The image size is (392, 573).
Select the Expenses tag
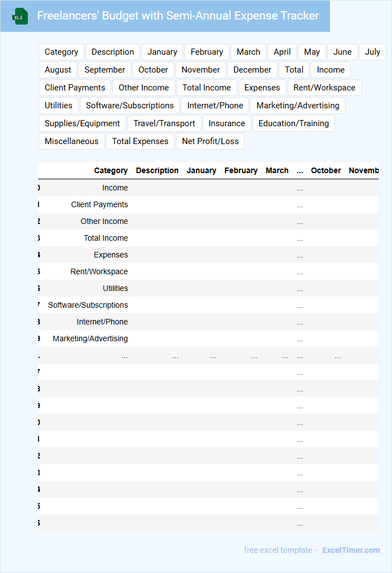point(262,88)
